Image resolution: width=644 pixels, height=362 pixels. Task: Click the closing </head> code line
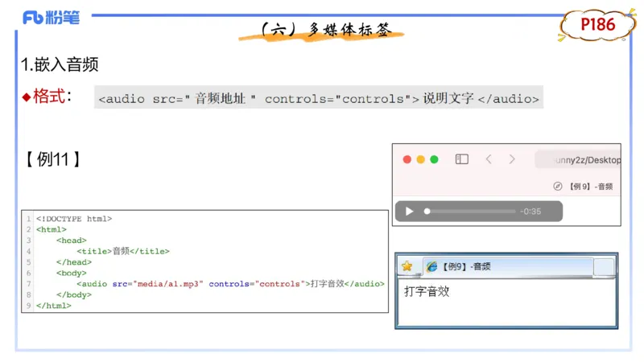coord(74,262)
